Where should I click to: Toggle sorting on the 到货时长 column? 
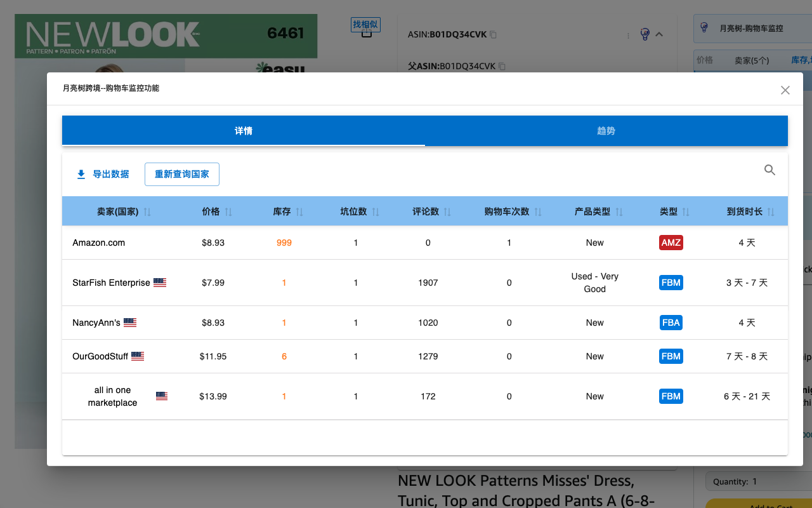coord(771,211)
